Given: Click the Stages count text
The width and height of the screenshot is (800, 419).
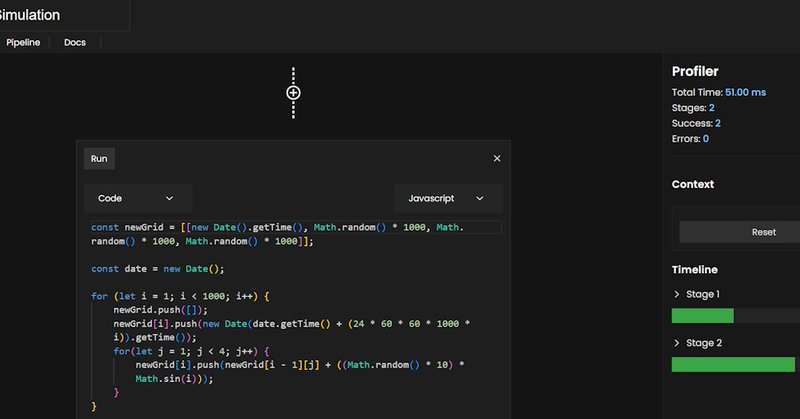Looking at the screenshot, I should (x=693, y=108).
